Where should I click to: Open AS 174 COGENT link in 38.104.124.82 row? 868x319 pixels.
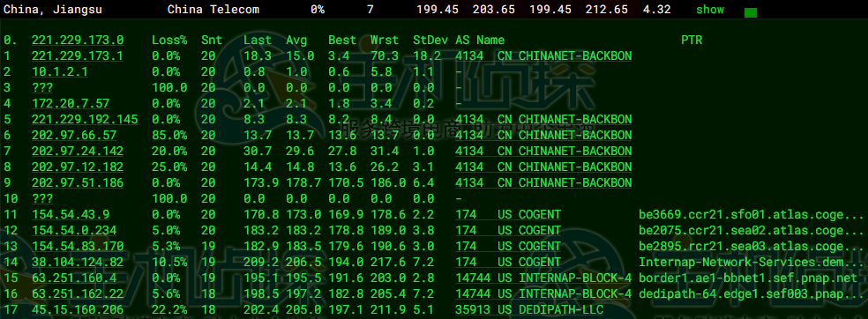(508, 262)
